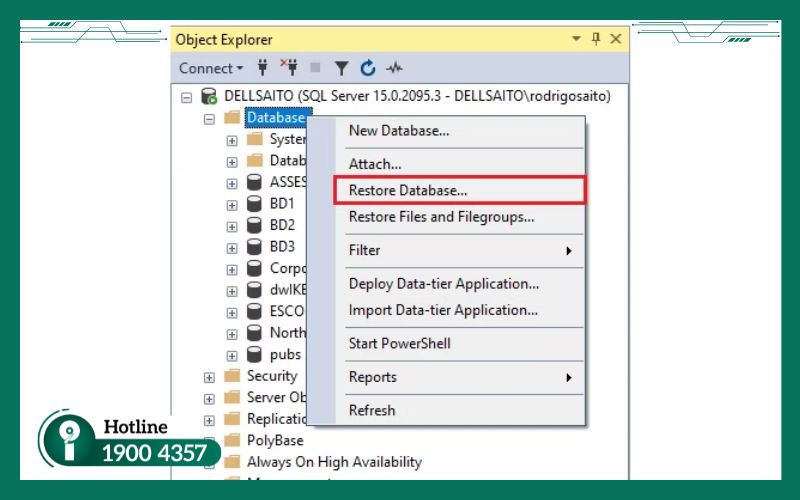
Task: Click the Refresh circular arrow toolbar icon
Action: coord(368,68)
